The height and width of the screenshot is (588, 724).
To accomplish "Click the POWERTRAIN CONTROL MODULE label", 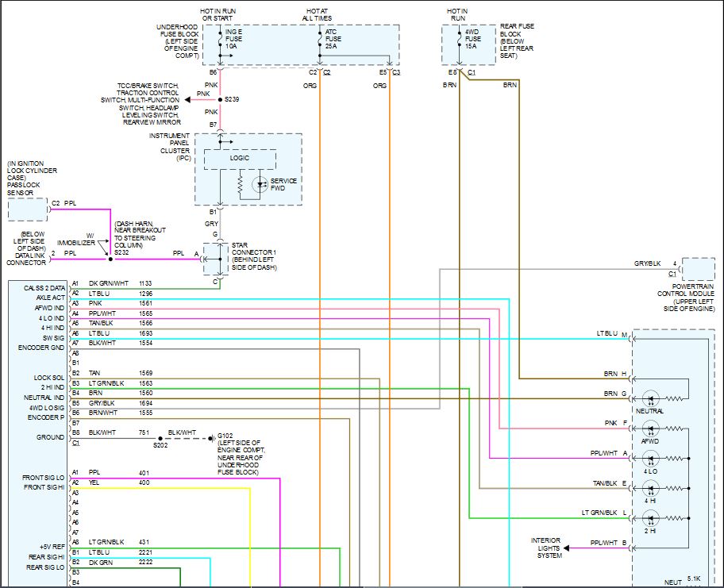I will [686, 298].
